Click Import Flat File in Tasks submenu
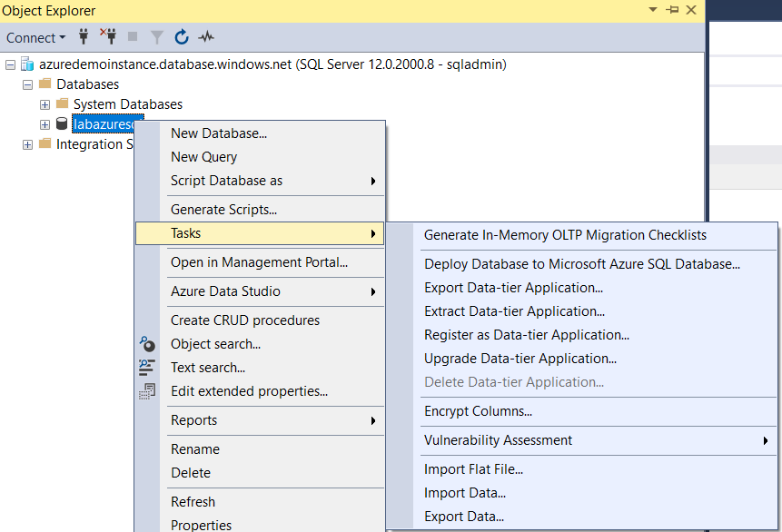This screenshot has height=532, width=782. point(473,469)
